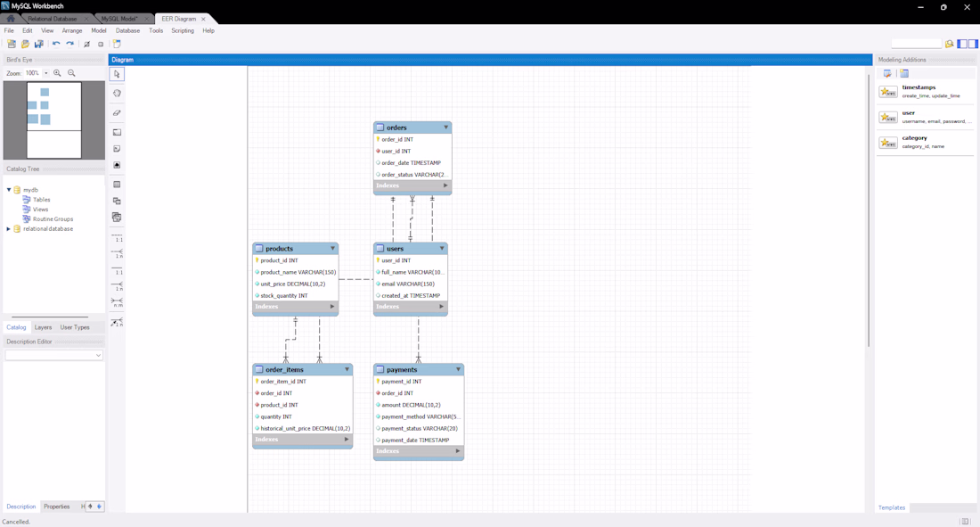This screenshot has height=527, width=980.
Task: Select the category template
Action: click(x=926, y=142)
